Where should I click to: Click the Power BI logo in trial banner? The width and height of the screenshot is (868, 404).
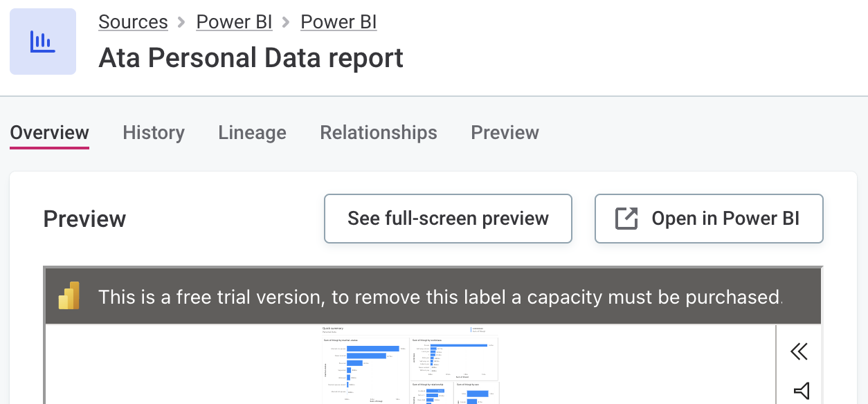pyautogui.click(x=69, y=296)
